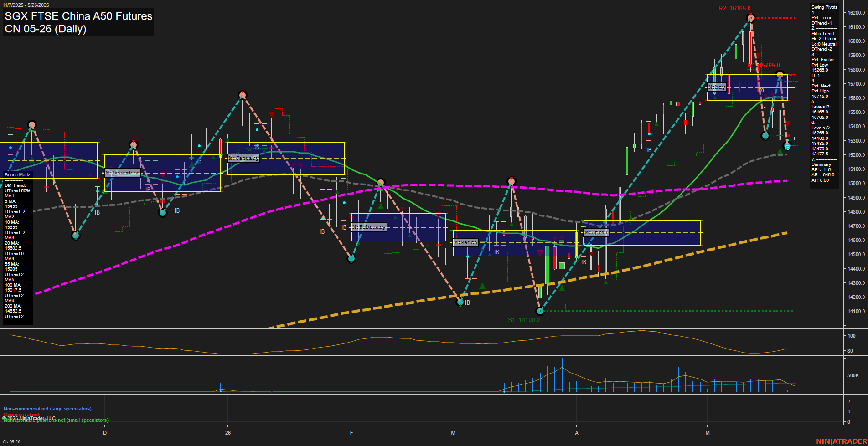Image resolution: width=868 pixels, height=446 pixels.
Task: Select the M:April session box label
Action: (596, 232)
